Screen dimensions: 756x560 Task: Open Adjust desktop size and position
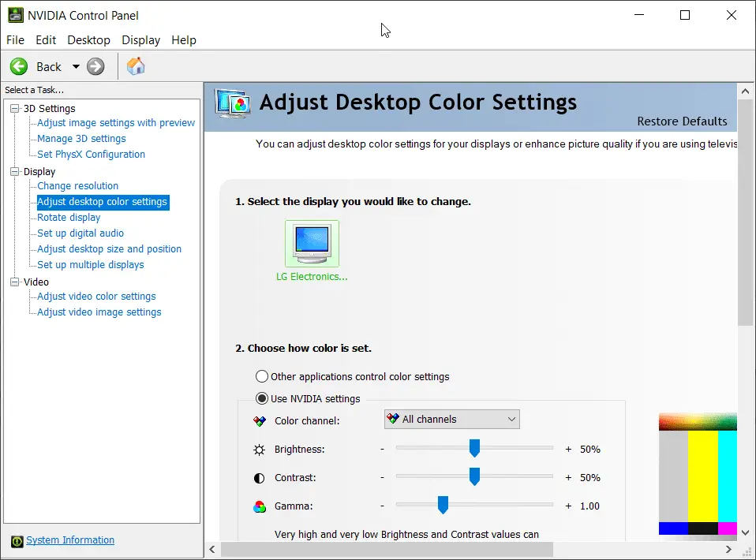[x=110, y=249]
